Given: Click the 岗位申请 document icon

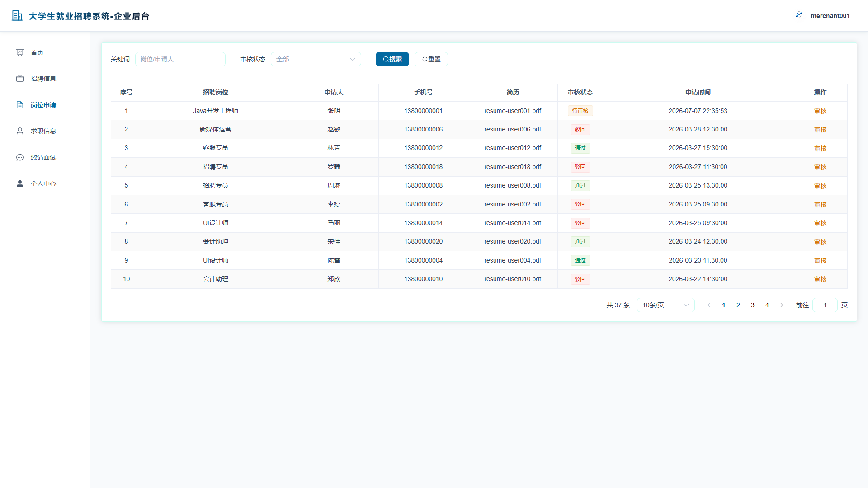Looking at the screenshot, I should [20, 105].
